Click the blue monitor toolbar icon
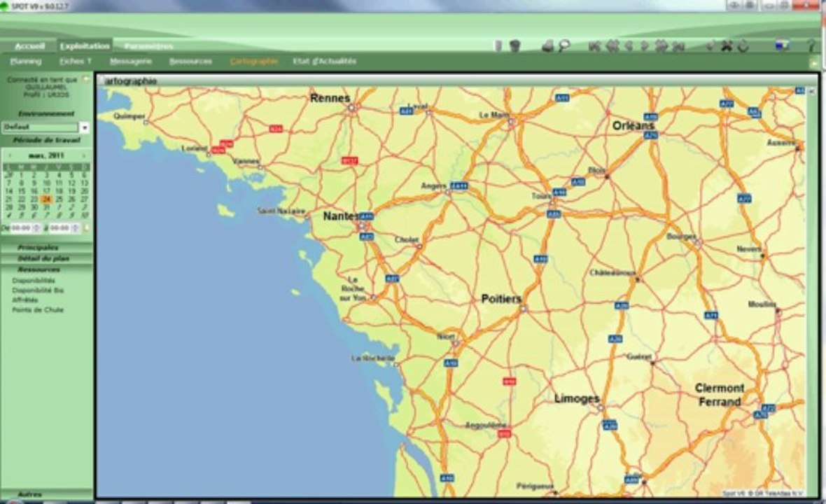Image resolution: width=826 pixels, height=504 pixels. coord(783,46)
